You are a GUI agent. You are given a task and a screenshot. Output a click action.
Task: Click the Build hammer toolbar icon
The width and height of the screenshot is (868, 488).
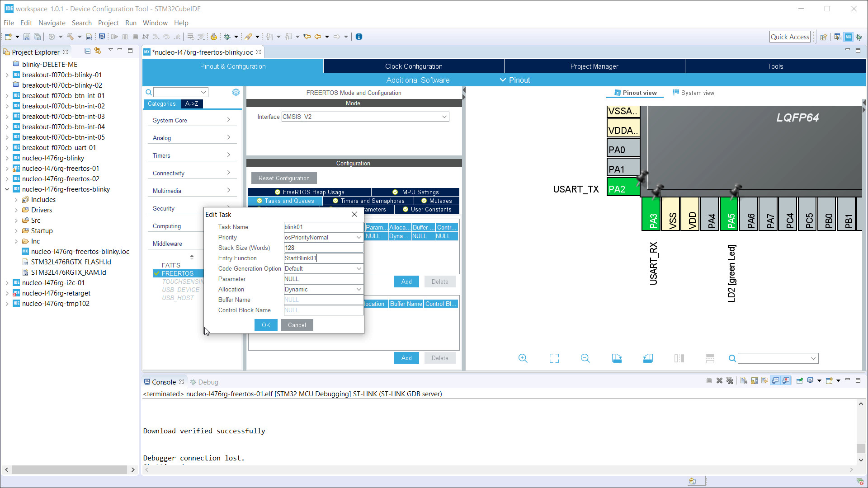[70, 37]
